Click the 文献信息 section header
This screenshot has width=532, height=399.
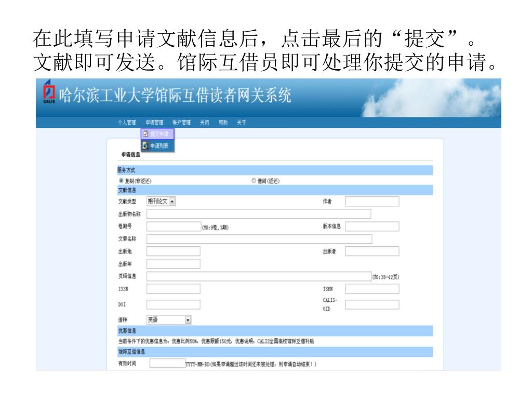click(275, 190)
